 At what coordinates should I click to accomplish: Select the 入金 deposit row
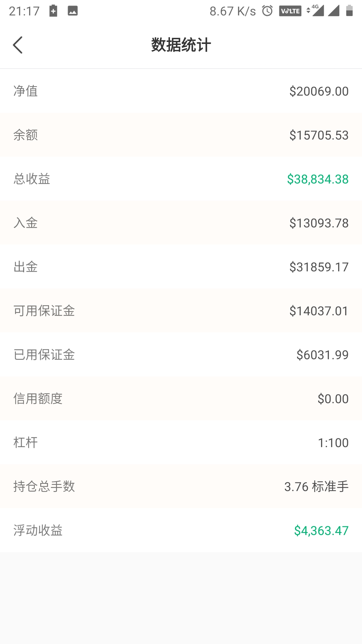tap(181, 223)
